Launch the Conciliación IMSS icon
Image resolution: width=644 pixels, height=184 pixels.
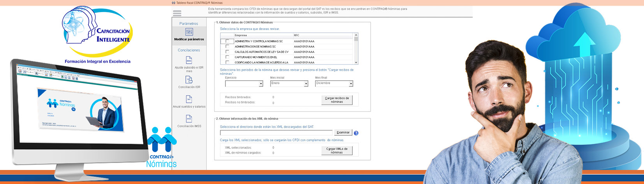click(x=189, y=119)
